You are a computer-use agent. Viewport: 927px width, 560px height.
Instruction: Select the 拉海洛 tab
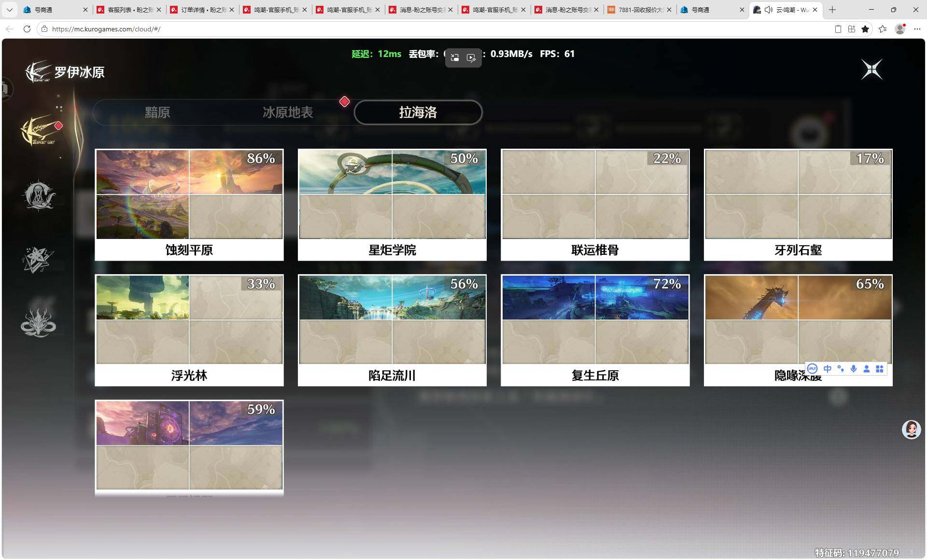click(x=418, y=112)
